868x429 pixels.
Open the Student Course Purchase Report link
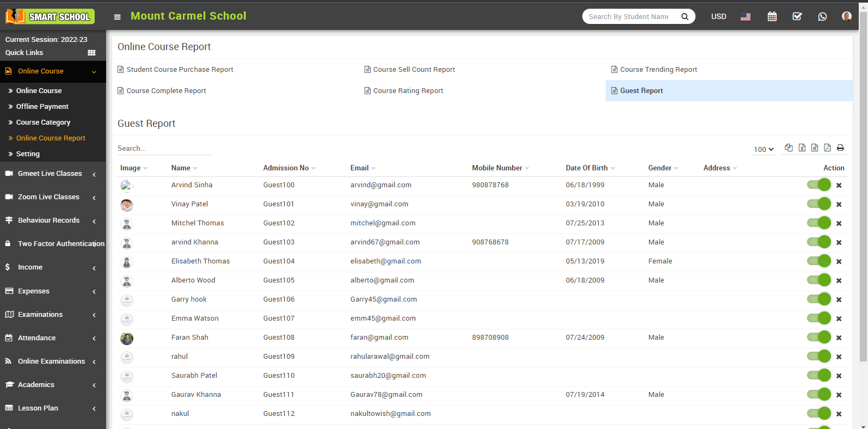point(180,70)
